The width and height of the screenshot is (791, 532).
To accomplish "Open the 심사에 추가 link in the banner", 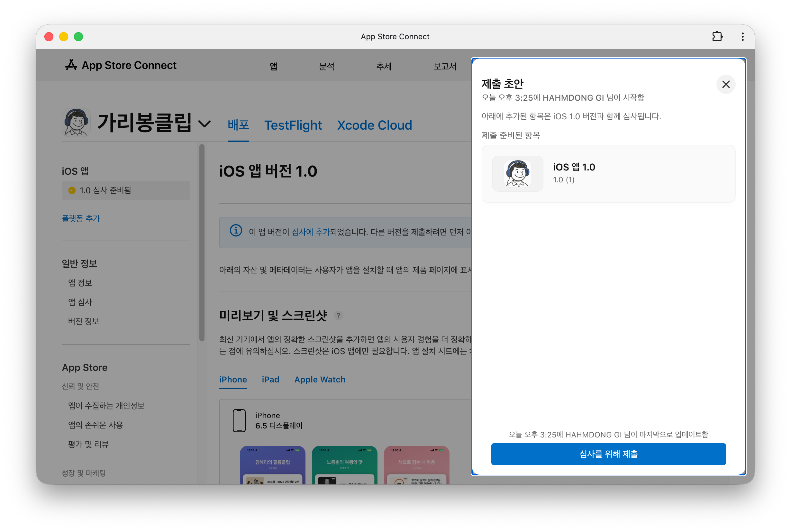I will point(310,232).
